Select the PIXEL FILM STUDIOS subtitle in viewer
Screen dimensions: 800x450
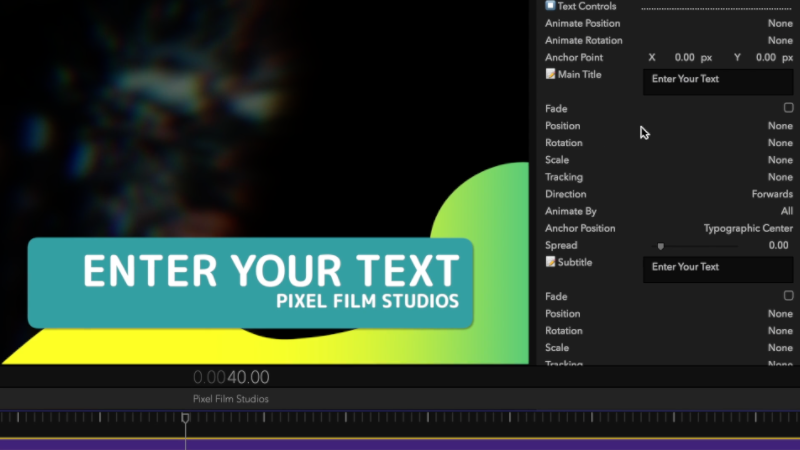(x=367, y=301)
